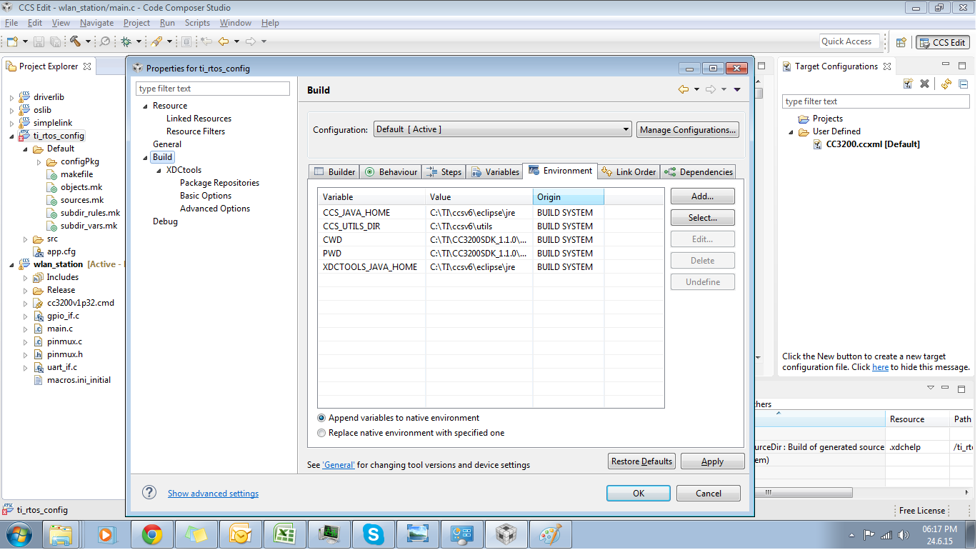Open Excel from the taskbar
This screenshot has width=980, height=560.
tap(284, 534)
